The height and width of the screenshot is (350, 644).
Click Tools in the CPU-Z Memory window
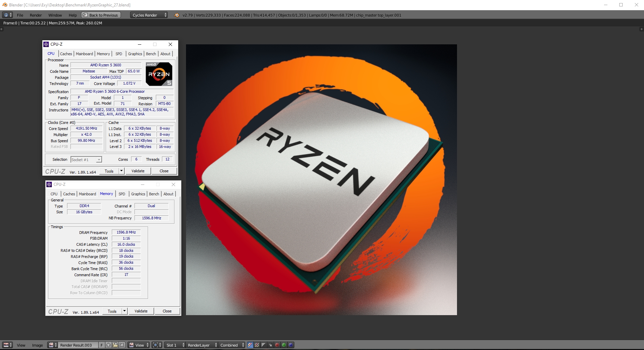pos(112,311)
